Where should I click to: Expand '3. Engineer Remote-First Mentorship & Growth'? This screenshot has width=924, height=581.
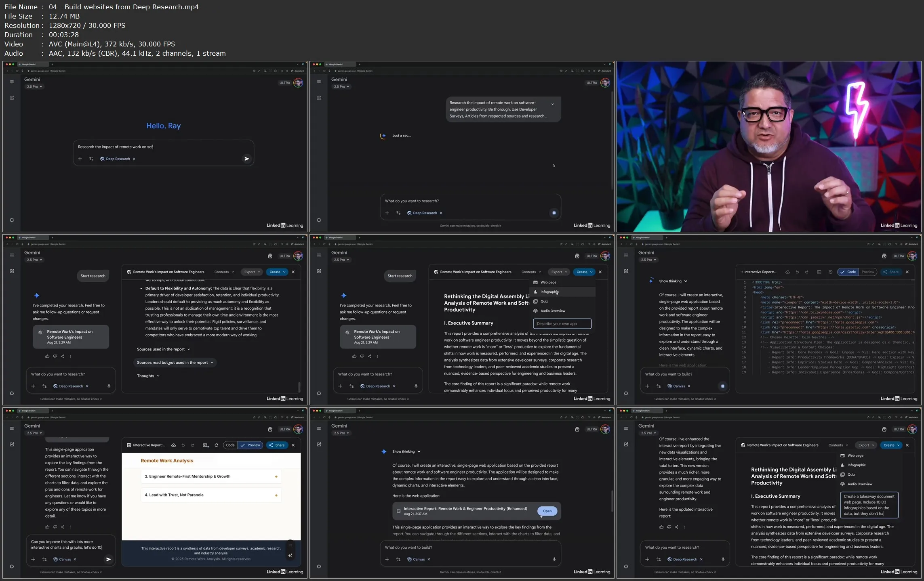pos(211,476)
